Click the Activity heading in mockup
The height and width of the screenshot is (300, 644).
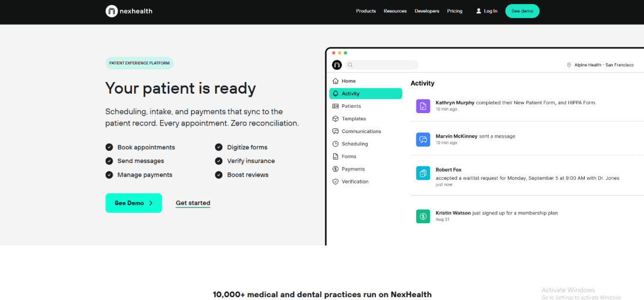pos(423,83)
